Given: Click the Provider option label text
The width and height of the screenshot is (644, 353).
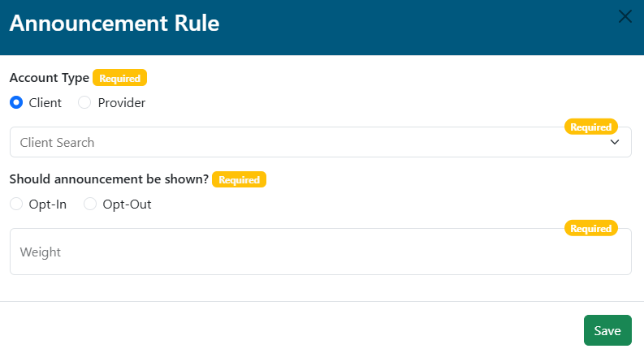Looking at the screenshot, I should (122, 103).
